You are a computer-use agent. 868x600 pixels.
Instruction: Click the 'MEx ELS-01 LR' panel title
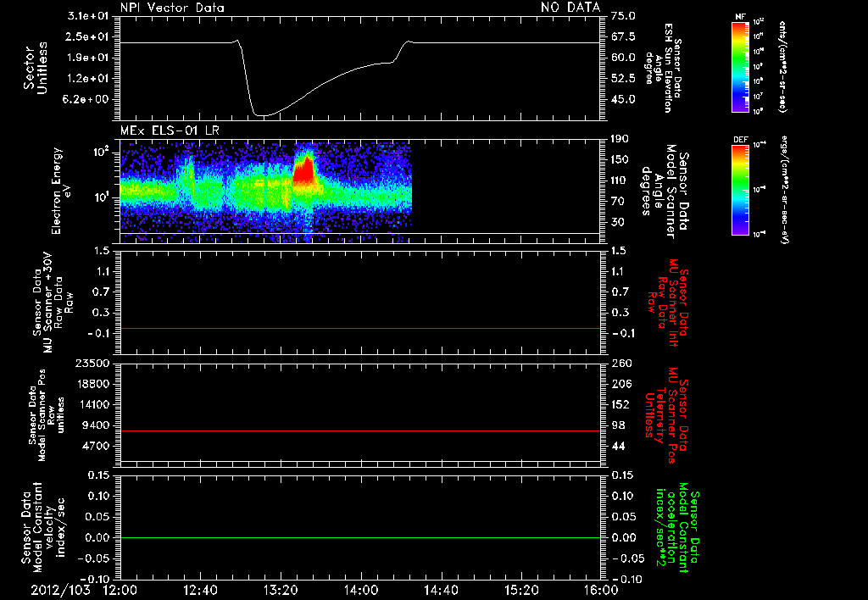click(170, 131)
